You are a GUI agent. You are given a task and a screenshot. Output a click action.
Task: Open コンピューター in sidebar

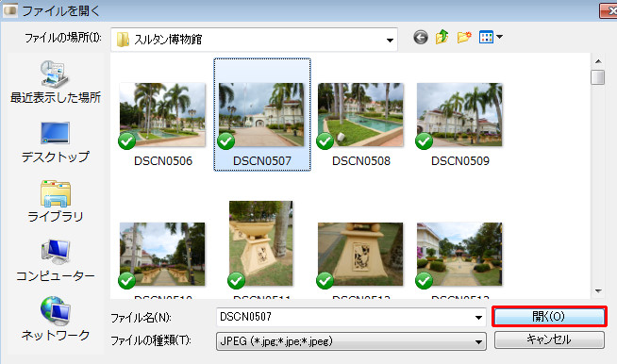point(56,260)
